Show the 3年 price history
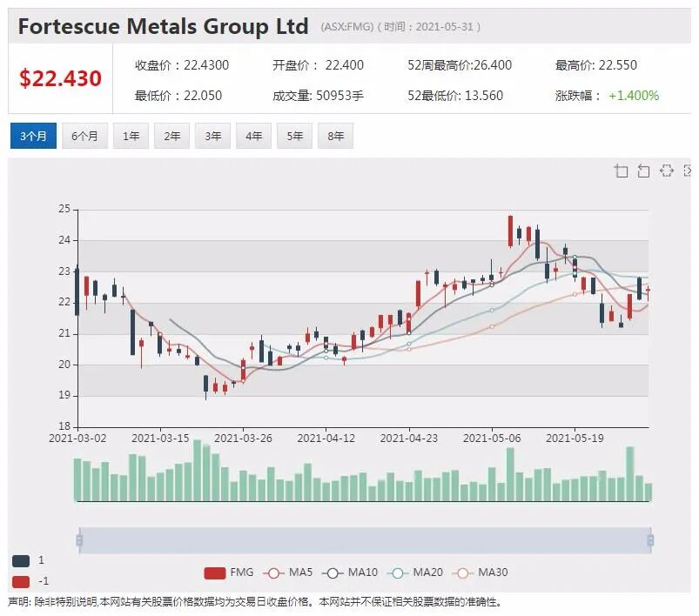 212,136
